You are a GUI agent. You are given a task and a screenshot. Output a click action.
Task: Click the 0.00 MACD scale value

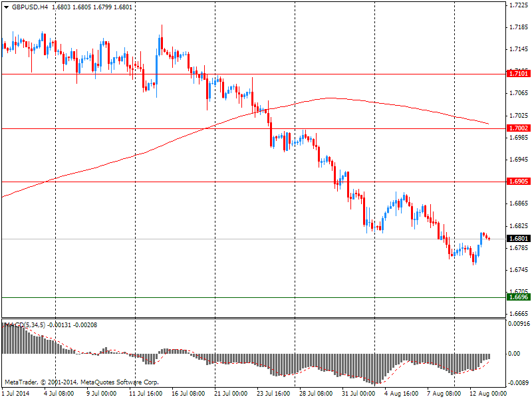[x=514, y=354]
